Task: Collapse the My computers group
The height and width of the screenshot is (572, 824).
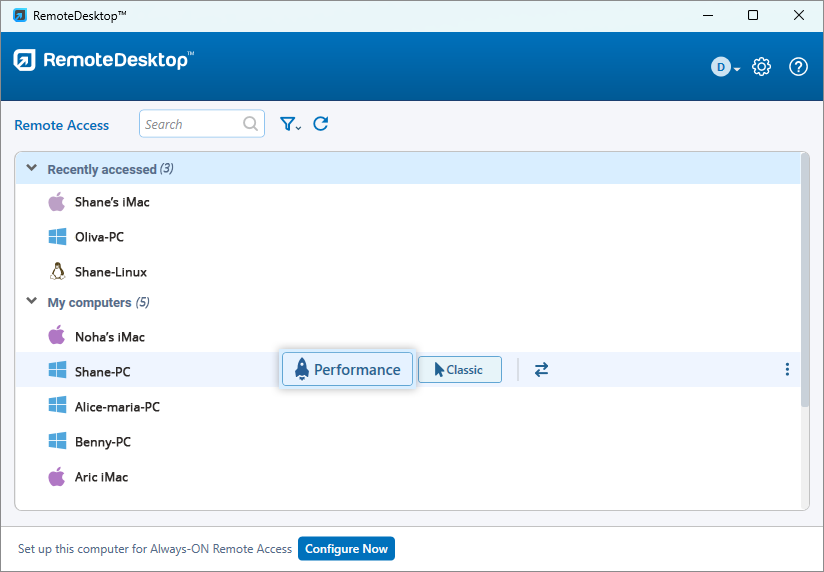Action: [31, 302]
